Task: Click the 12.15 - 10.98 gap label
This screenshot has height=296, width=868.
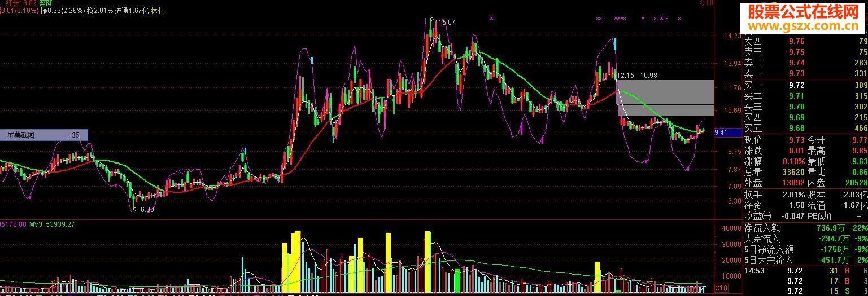Action: (639, 75)
